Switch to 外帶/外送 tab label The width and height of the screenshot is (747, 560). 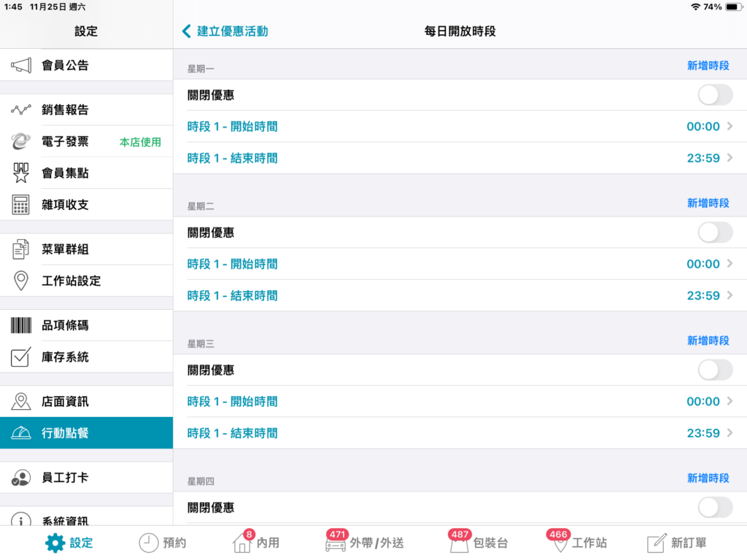377,542
